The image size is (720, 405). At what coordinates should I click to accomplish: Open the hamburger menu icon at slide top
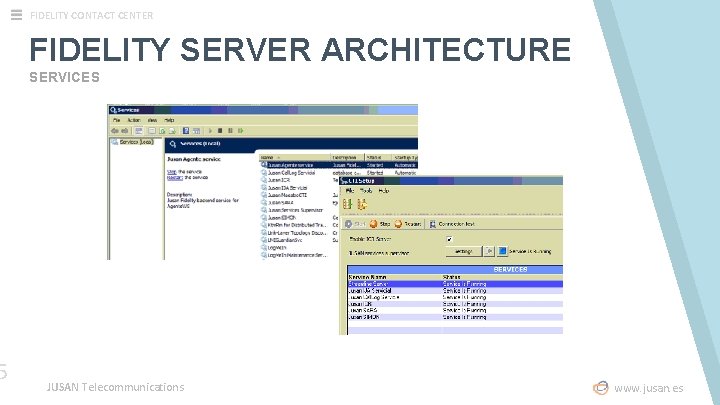pyautogui.click(x=16, y=15)
